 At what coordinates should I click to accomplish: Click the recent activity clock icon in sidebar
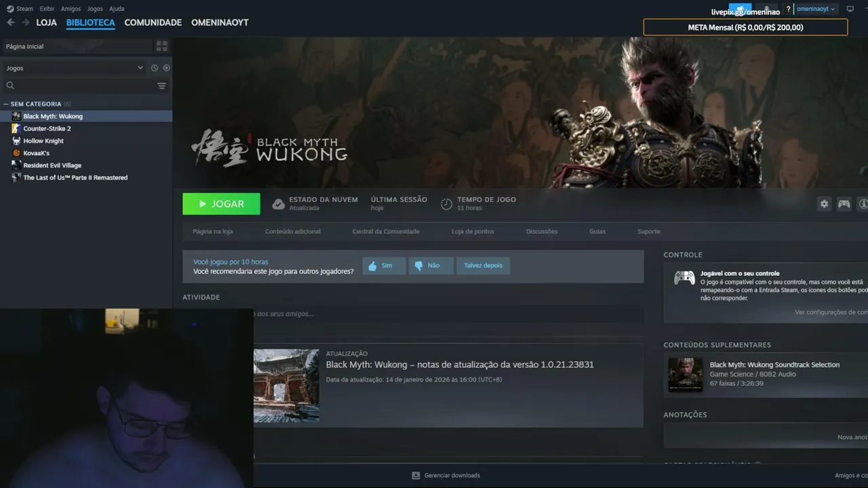click(155, 68)
